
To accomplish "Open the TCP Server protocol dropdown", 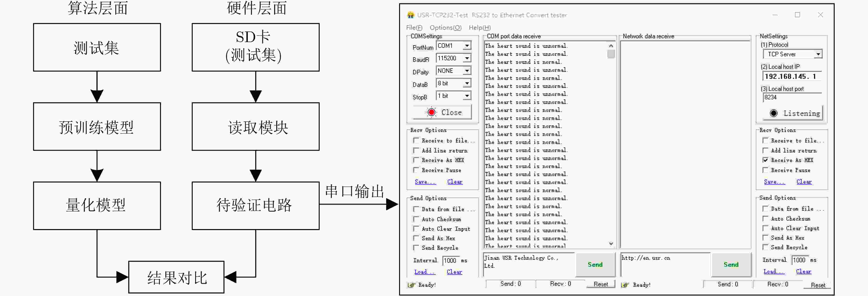I will click(x=818, y=54).
